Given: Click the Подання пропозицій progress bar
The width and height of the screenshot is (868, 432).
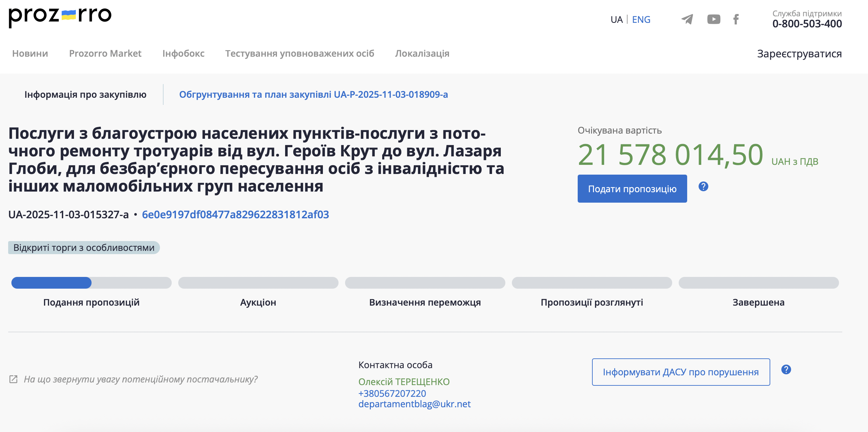Looking at the screenshot, I should pyautogui.click(x=91, y=283).
